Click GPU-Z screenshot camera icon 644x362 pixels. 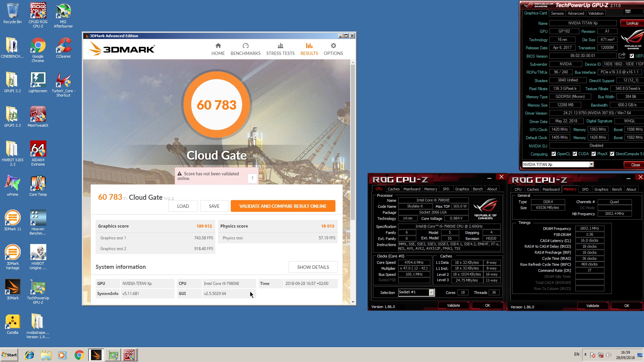[x=628, y=12]
